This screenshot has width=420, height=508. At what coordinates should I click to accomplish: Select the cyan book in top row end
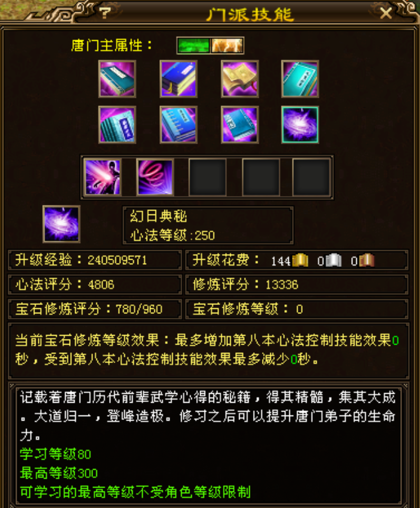coord(300,79)
